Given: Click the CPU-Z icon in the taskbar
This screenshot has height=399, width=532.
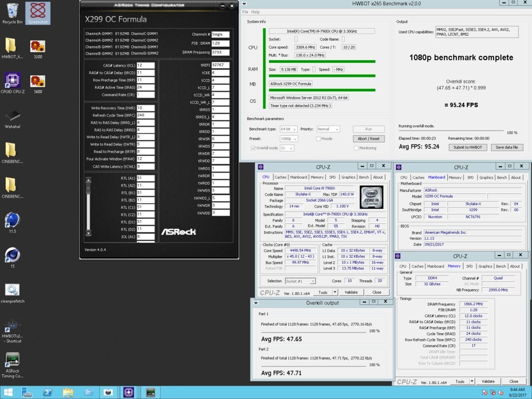Looking at the screenshot, I should pos(127,392).
